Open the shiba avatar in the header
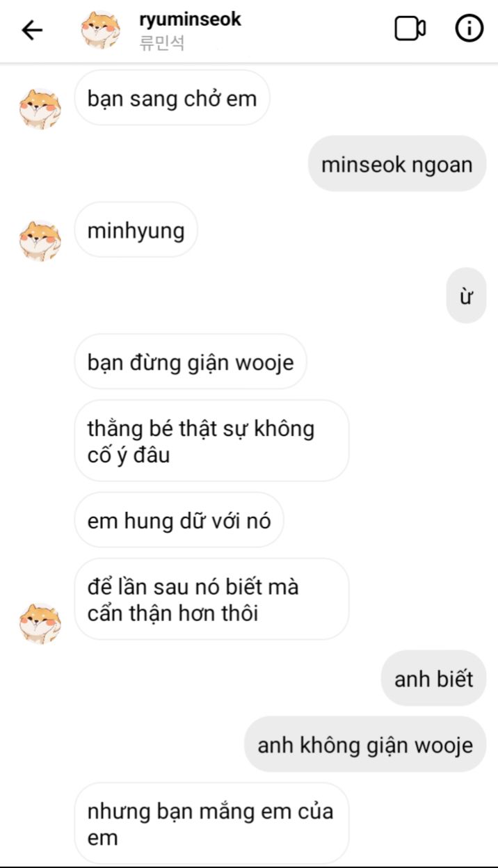This screenshot has width=498, height=868. pyautogui.click(x=101, y=30)
